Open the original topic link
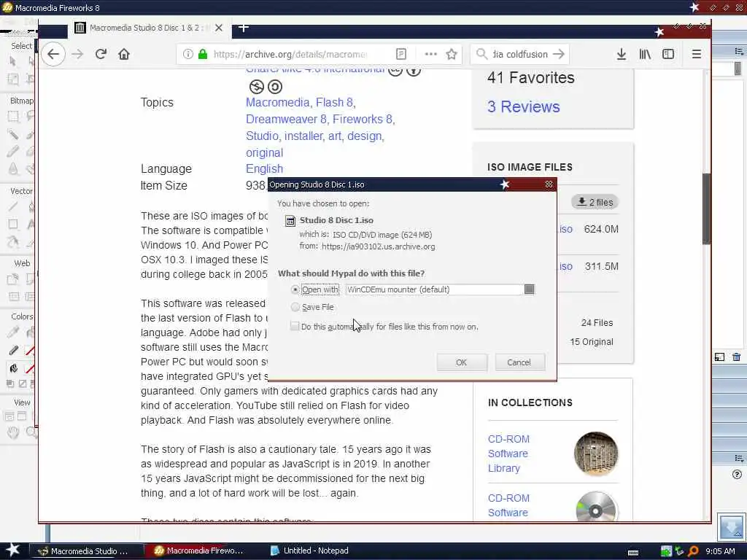Screen dimensions: 747x560 point(264,153)
